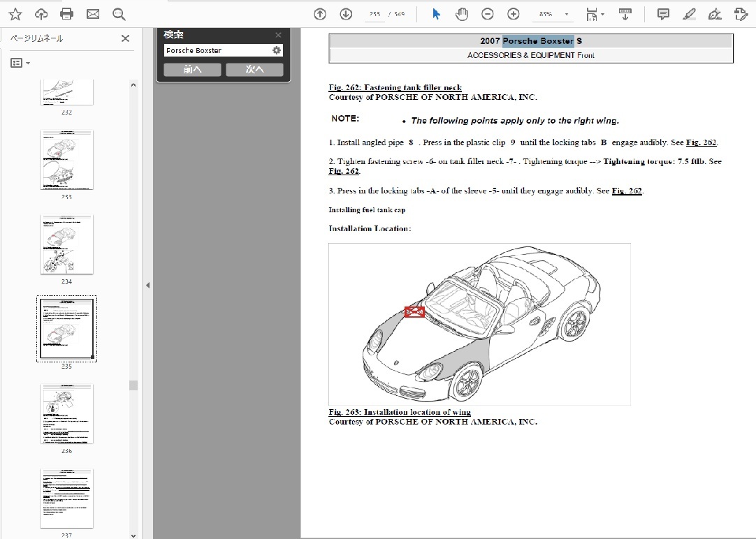Add the document to bookmarks with the star icon
This screenshot has width=756, height=539.
point(15,14)
